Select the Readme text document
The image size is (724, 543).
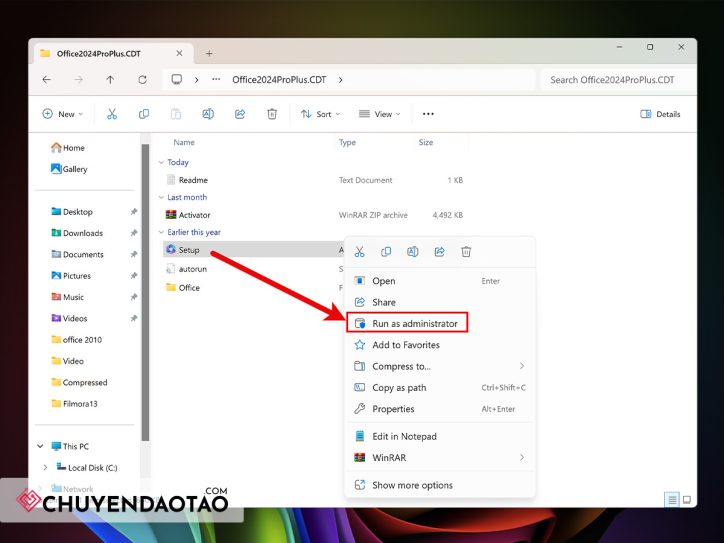(x=193, y=180)
